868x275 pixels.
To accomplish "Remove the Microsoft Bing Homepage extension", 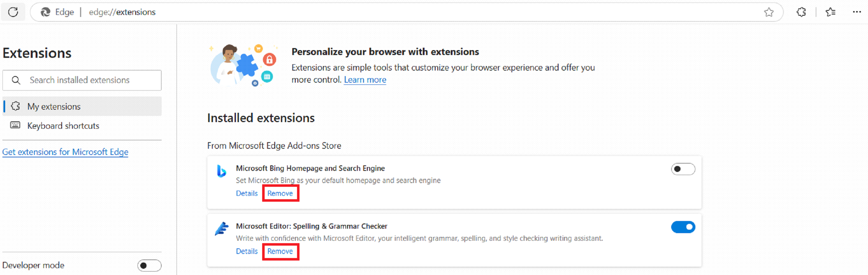I will coord(280,193).
